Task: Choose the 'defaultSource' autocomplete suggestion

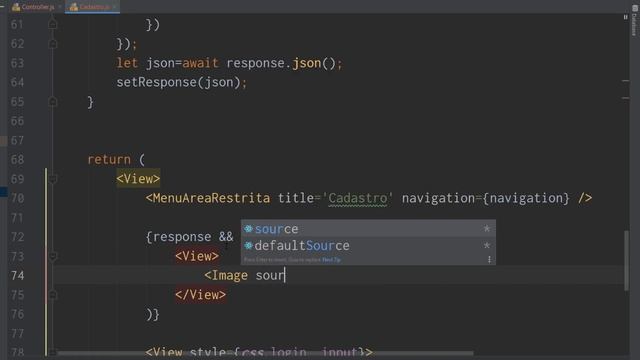Action: tap(368, 246)
